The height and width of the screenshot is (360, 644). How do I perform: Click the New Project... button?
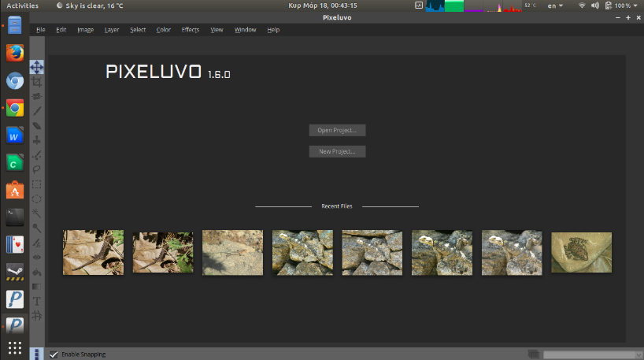337,152
